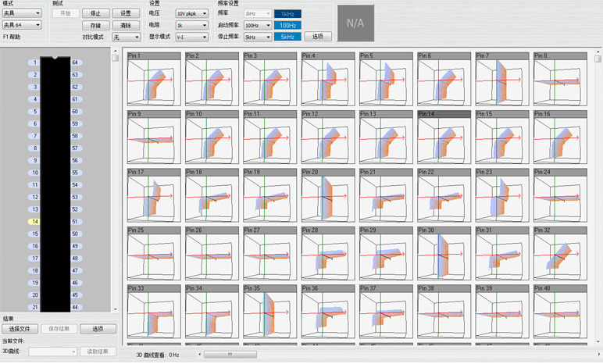
Task: Select pin 14 highlighted badge on chip diagram
Action: point(35,222)
